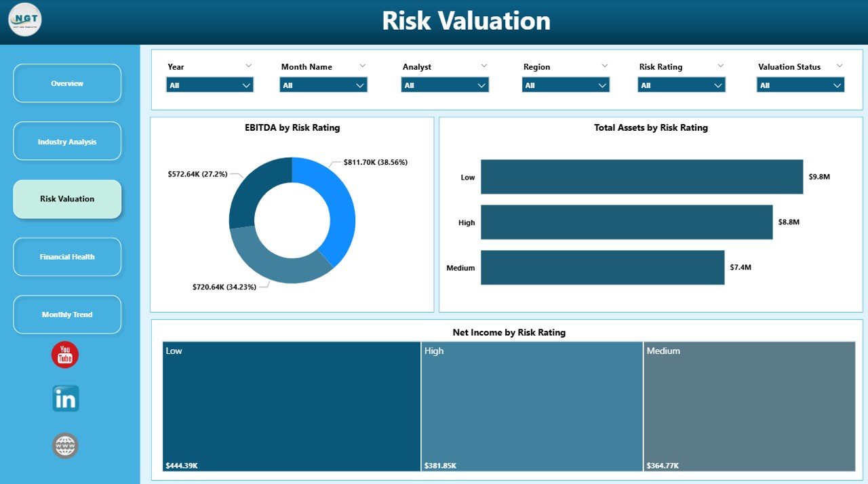
Task: Click the Low bar in Total Assets chart
Action: 641,176
